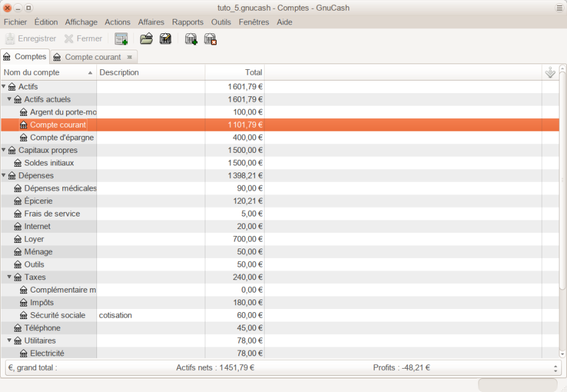
Task: Click the Edit account pencil icon
Action: 166,39
